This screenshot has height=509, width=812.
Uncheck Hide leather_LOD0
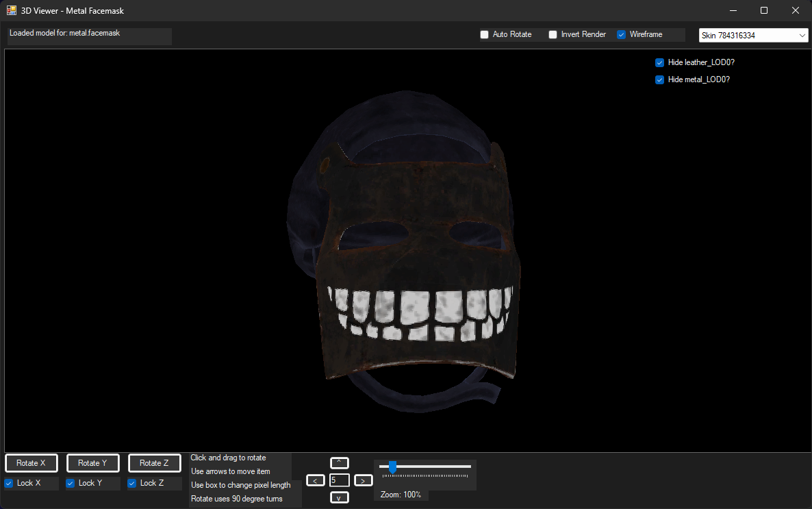[x=659, y=62]
